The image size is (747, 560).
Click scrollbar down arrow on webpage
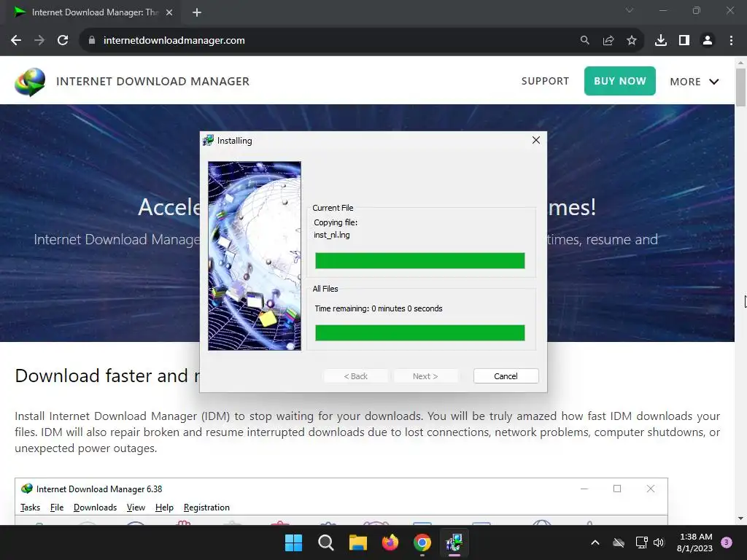(741, 518)
